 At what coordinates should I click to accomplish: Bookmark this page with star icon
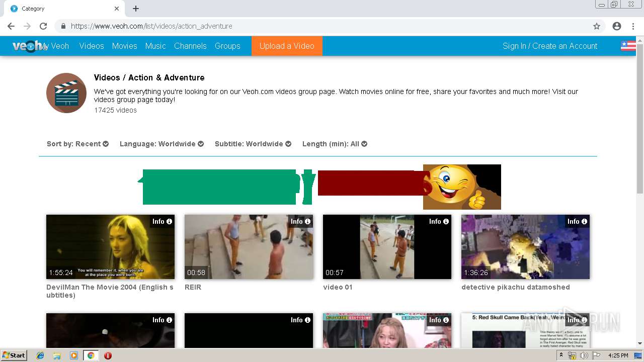pos(597,26)
